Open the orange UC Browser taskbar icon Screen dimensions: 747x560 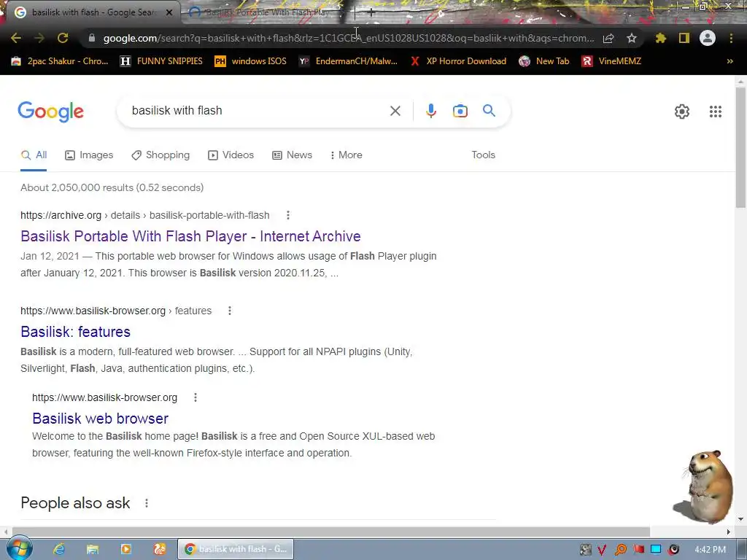click(159, 549)
